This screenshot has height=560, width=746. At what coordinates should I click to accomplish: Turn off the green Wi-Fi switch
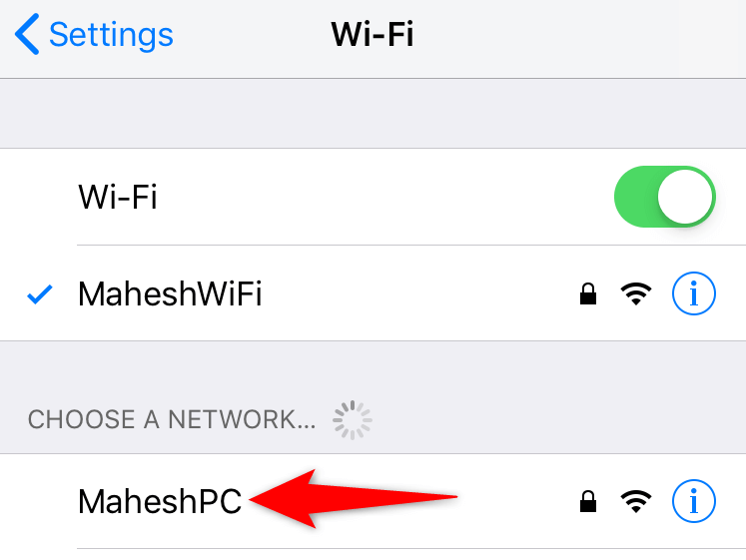(x=665, y=197)
